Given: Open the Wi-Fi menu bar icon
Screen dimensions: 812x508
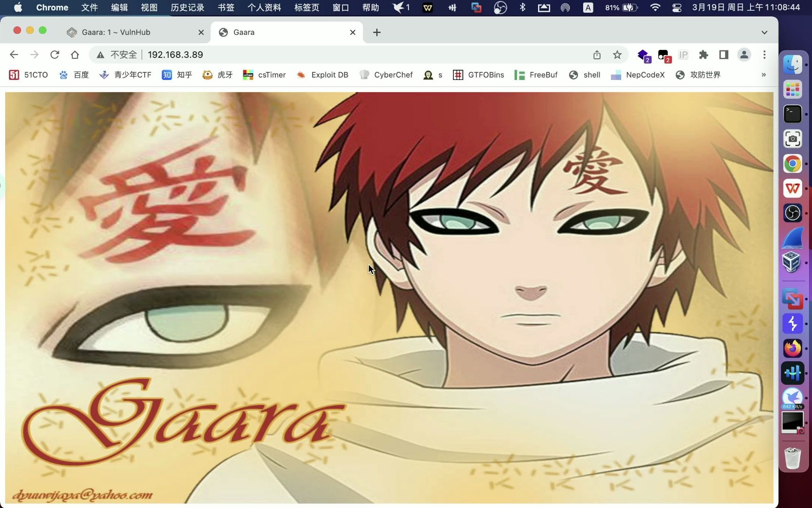Looking at the screenshot, I should [655, 8].
